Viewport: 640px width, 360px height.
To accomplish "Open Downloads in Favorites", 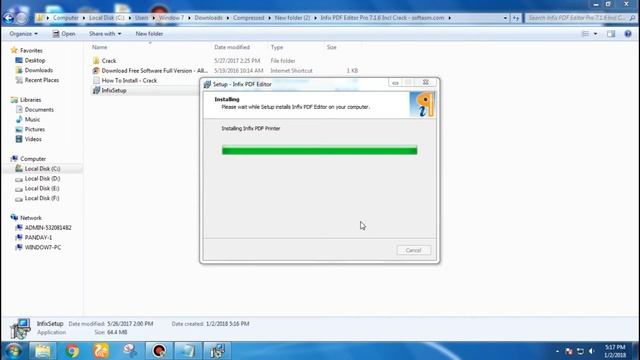I will tap(38, 70).
